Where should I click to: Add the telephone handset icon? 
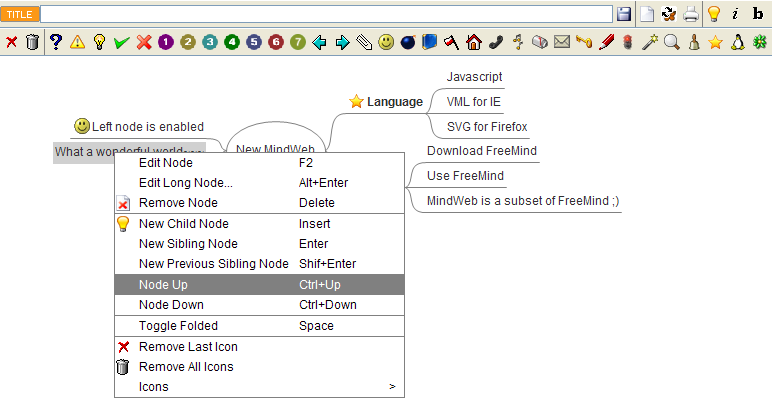click(x=496, y=42)
